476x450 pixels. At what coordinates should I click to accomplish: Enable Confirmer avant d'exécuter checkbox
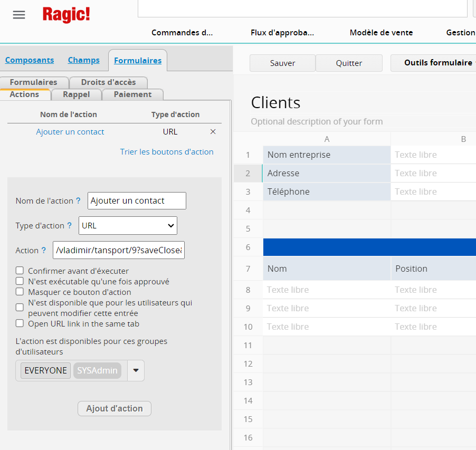pyautogui.click(x=20, y=271)
